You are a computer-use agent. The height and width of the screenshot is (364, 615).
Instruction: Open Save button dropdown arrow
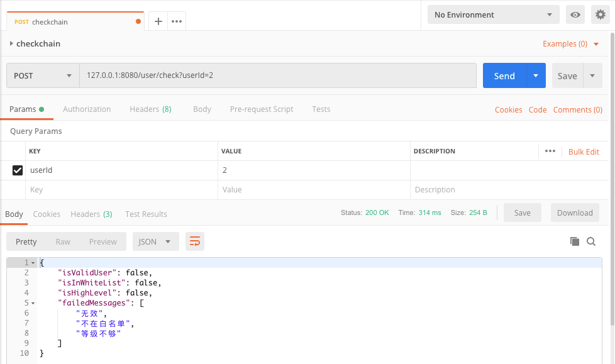(592, 75)
